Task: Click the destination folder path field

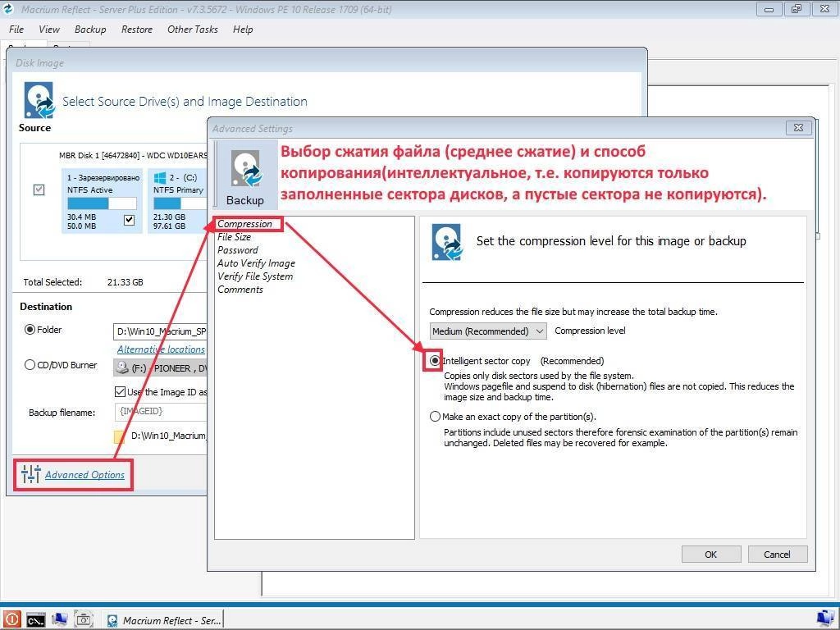Action: [160, 331]
